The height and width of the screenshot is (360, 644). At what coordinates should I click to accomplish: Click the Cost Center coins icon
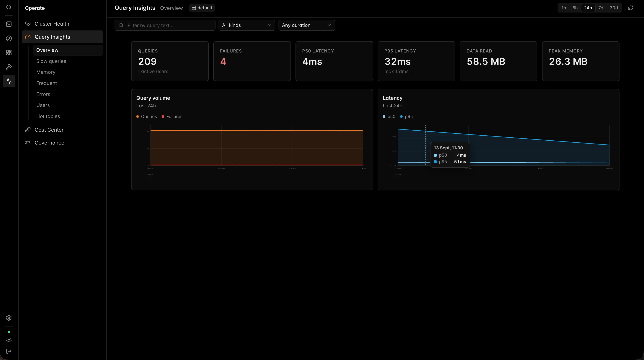28,130
